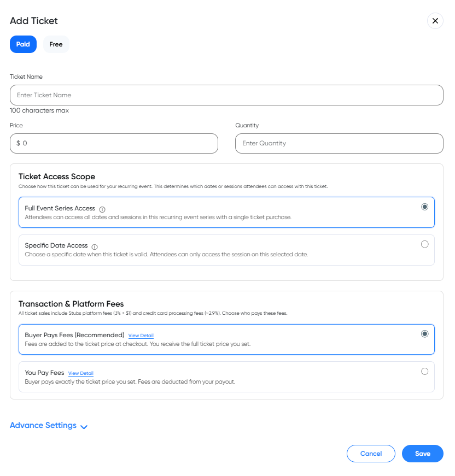Viewport: 455px width, 476px height.
Task: Close the Add Ticket dialog
Action: pos(435,21)
